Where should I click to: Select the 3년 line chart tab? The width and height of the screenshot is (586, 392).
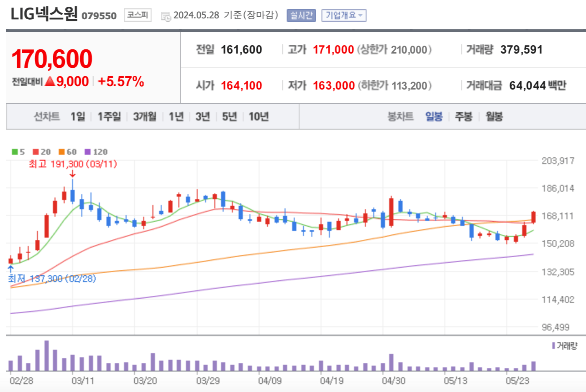click(x=202, y=116)
